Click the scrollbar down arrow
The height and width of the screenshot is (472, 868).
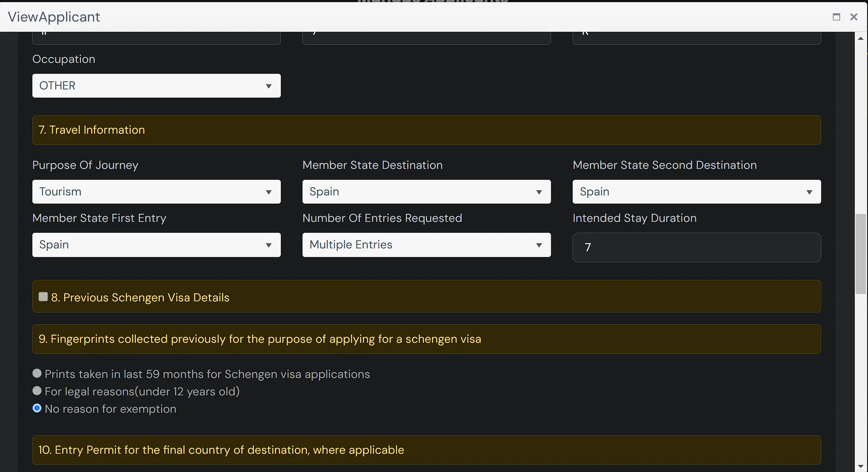coord(861,467)
